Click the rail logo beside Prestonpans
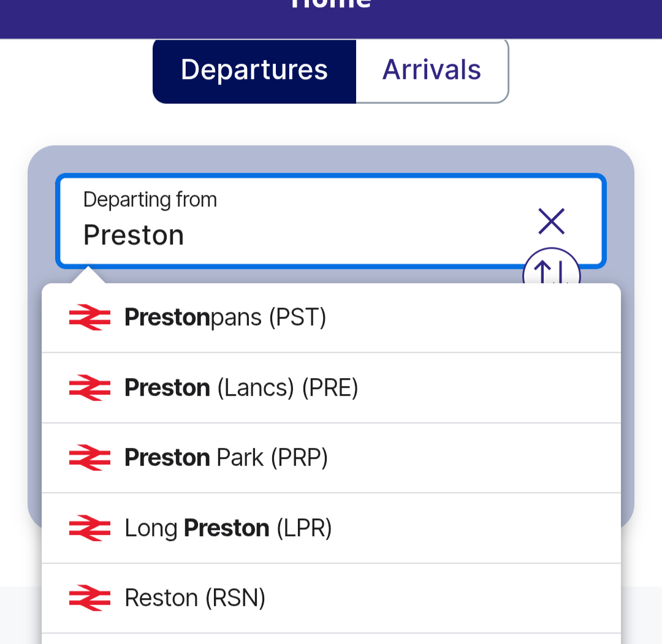The image size is (662, 644). [89, 317]
